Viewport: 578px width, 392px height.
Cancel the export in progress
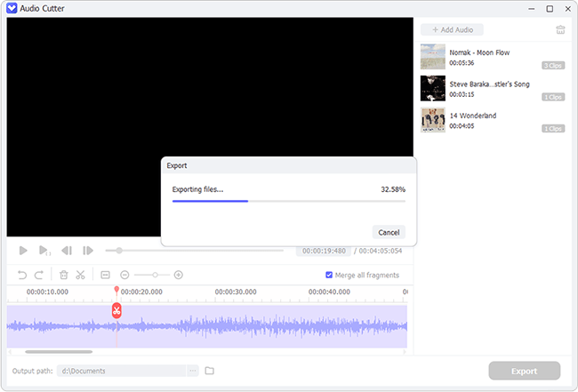tap(389, 233)
